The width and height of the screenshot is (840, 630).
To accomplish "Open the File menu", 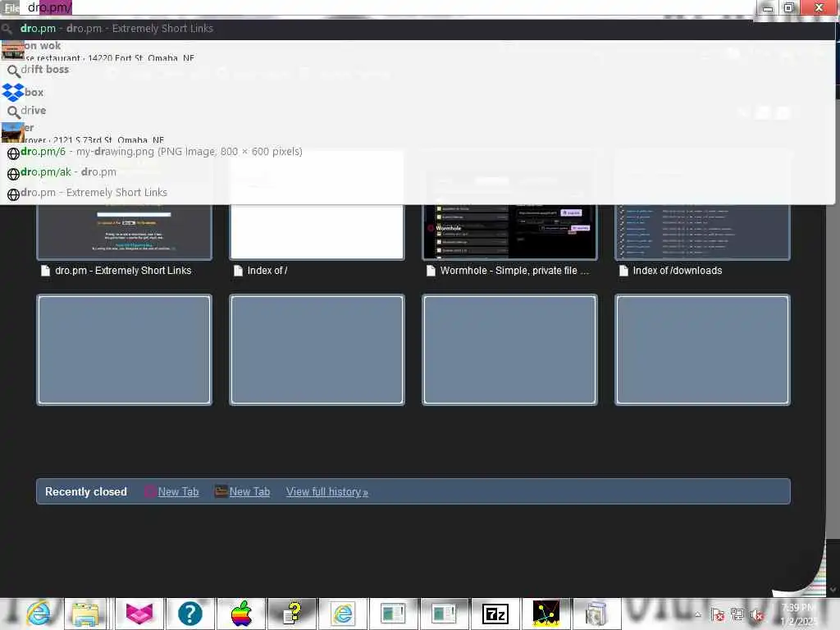I will click(11, 7).
